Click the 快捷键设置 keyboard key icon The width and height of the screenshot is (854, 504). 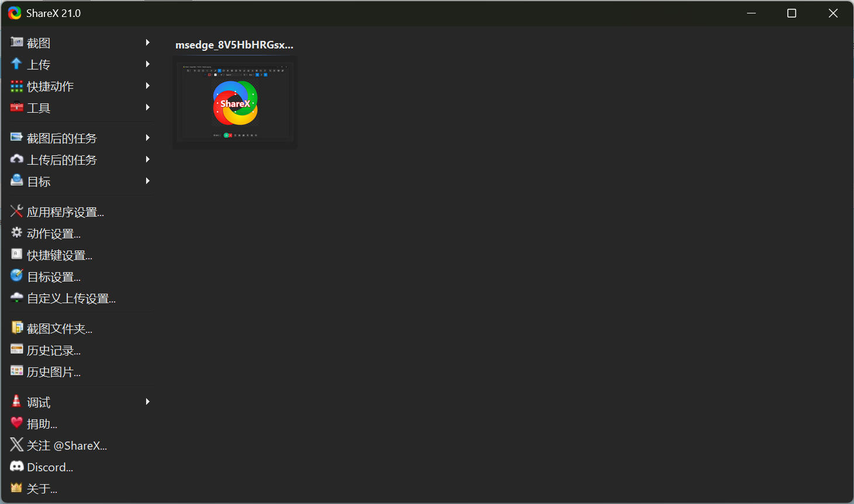[x=17, y=255]
